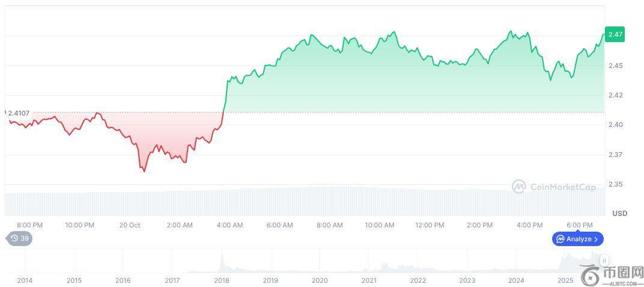Click the 8:00 PM time axis label

click(29, 225)
